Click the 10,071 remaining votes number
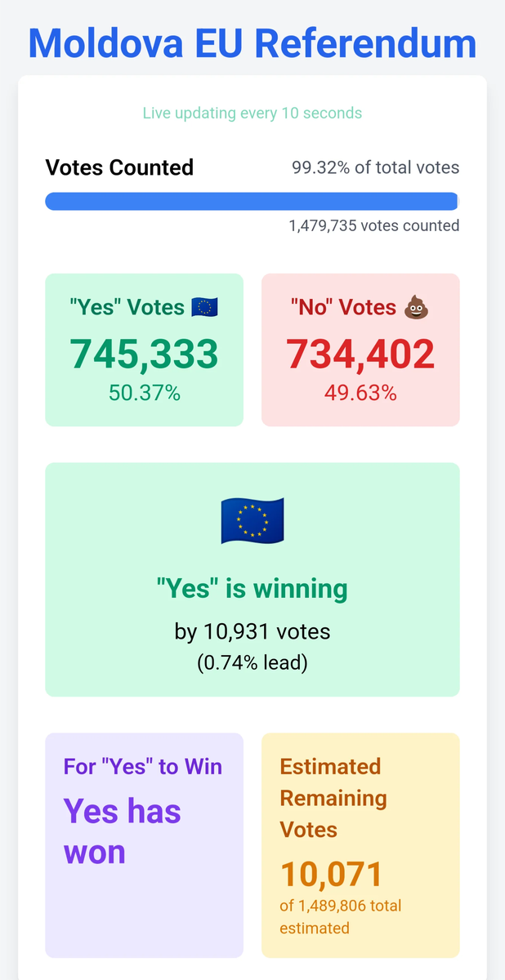Image resolution: width=505 pixels, height=980 pixels. pyautogui.click(x=332, y=874)
